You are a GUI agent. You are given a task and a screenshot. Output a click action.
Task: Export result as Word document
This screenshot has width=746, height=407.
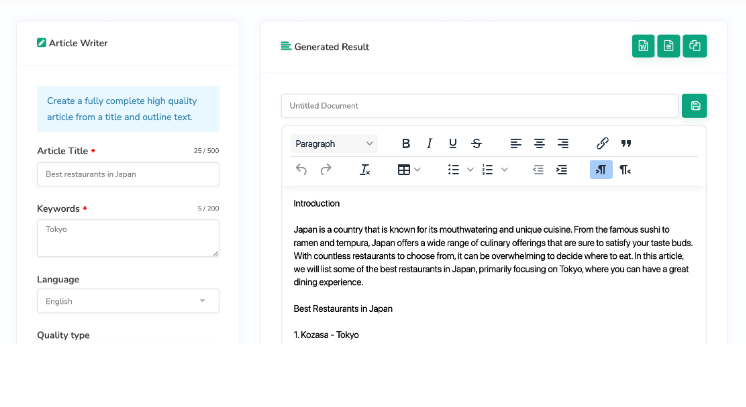[643, 46]
